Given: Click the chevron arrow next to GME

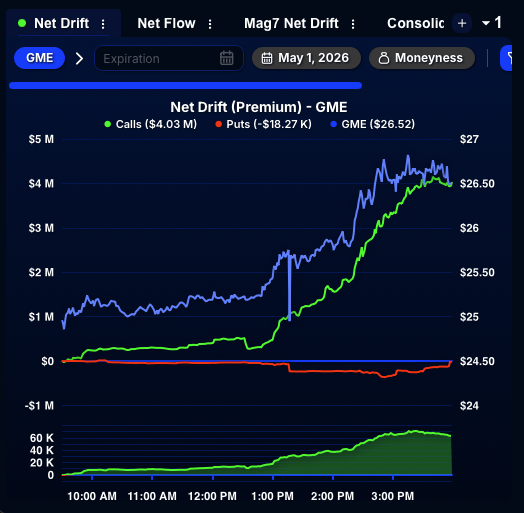Looking at the screenshot, I should (x=79, y=58).
